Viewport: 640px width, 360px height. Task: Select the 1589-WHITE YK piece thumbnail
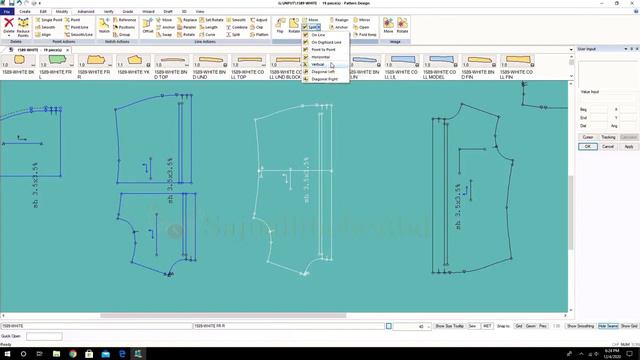133,65
